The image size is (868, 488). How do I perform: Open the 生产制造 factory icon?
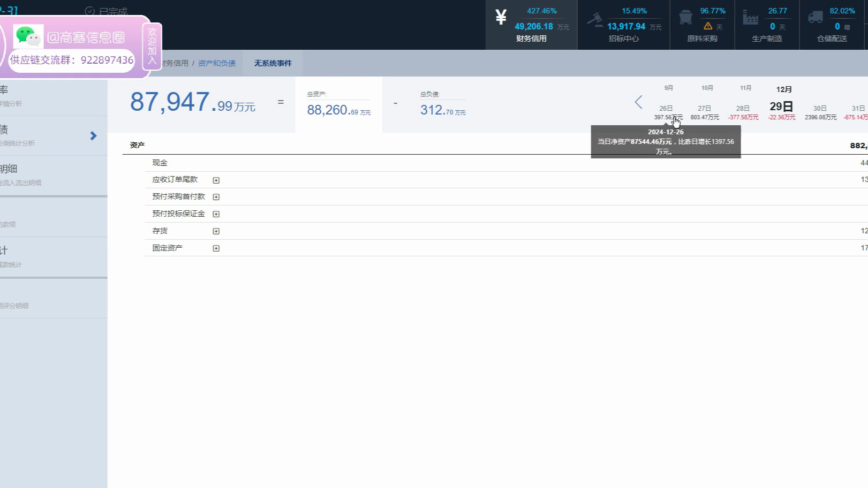click(750, 18)
